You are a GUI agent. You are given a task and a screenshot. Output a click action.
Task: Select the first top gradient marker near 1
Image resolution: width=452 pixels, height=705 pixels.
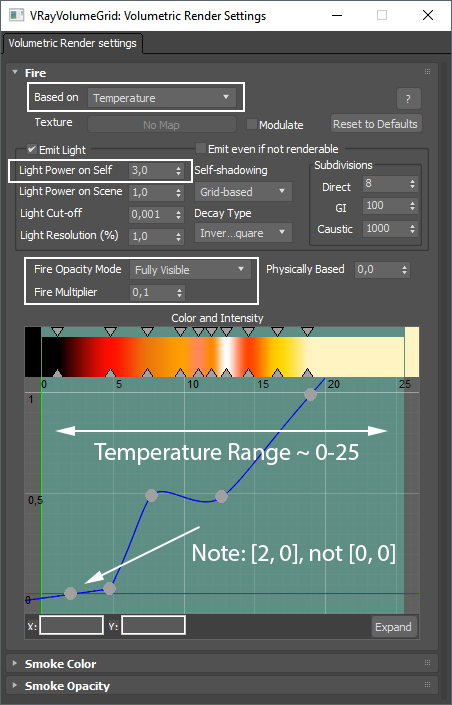57,332
